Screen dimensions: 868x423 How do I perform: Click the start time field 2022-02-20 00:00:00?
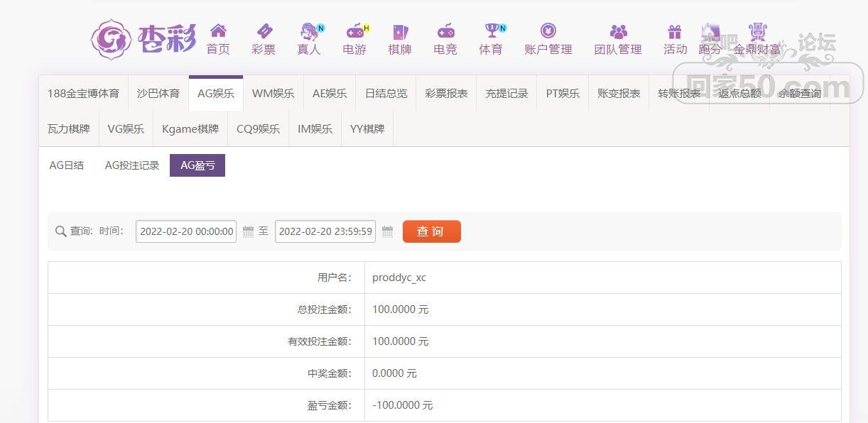coord(186,231)
